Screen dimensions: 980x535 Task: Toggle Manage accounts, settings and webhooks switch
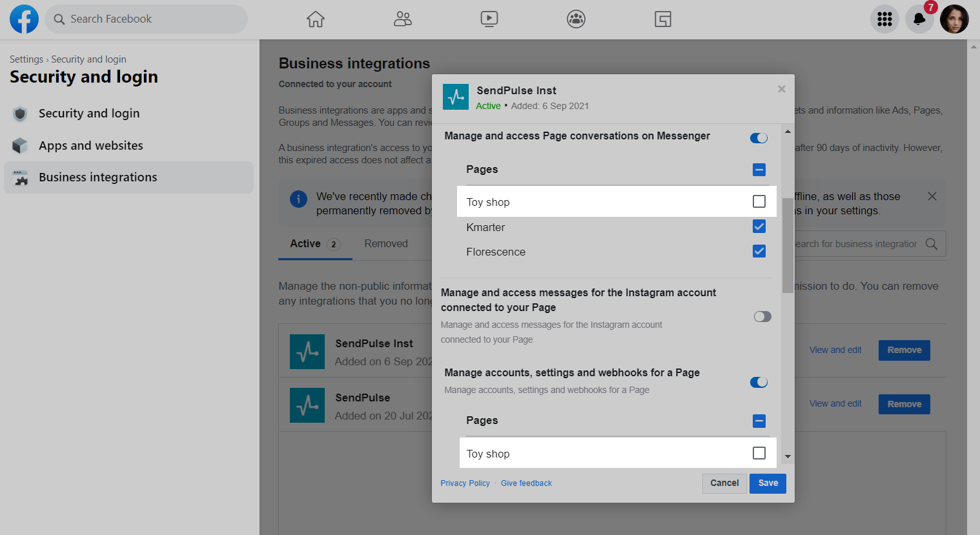pyautogui.click(x=759, y=382)
